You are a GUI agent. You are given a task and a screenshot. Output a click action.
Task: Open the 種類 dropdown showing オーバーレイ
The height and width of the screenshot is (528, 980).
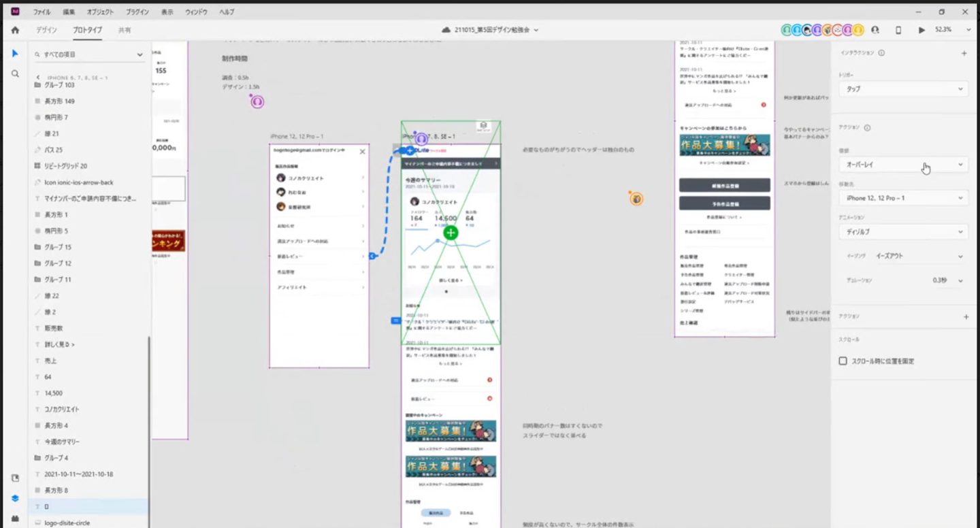coord(903,164)
